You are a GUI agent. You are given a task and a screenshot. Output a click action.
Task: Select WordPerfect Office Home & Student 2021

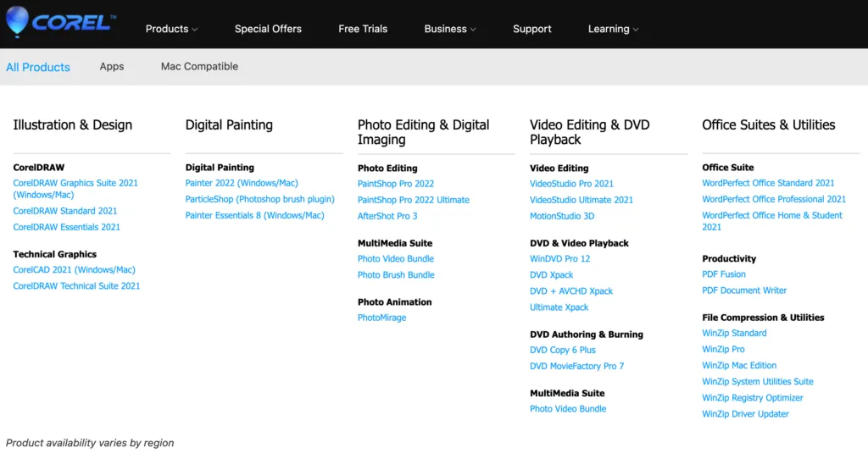click(x=772, y=221)
